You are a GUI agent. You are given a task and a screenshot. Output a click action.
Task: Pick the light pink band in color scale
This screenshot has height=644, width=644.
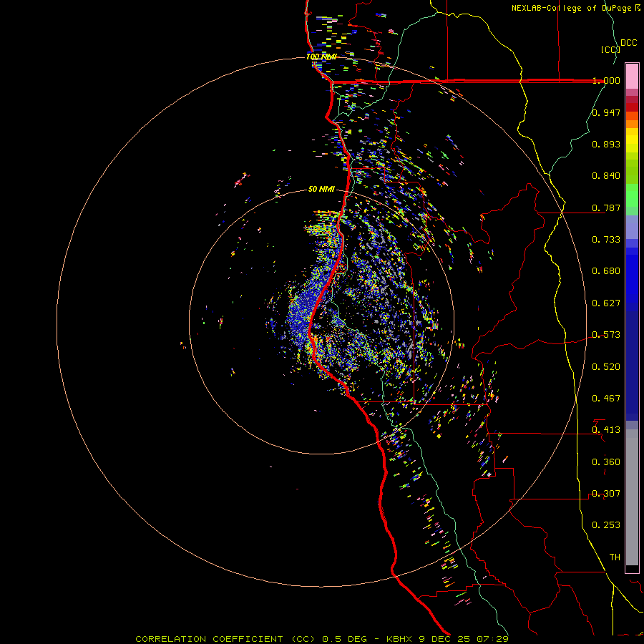(632, 76)
